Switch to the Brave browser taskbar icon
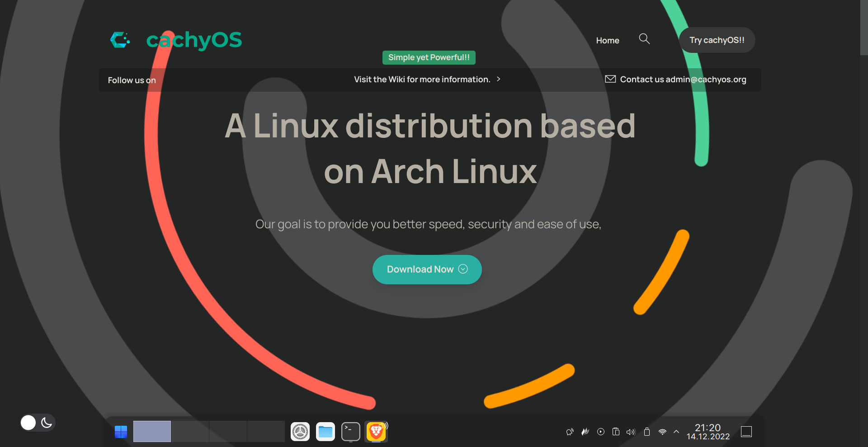This screenshot has width=868, height=447. coord(376,432)
